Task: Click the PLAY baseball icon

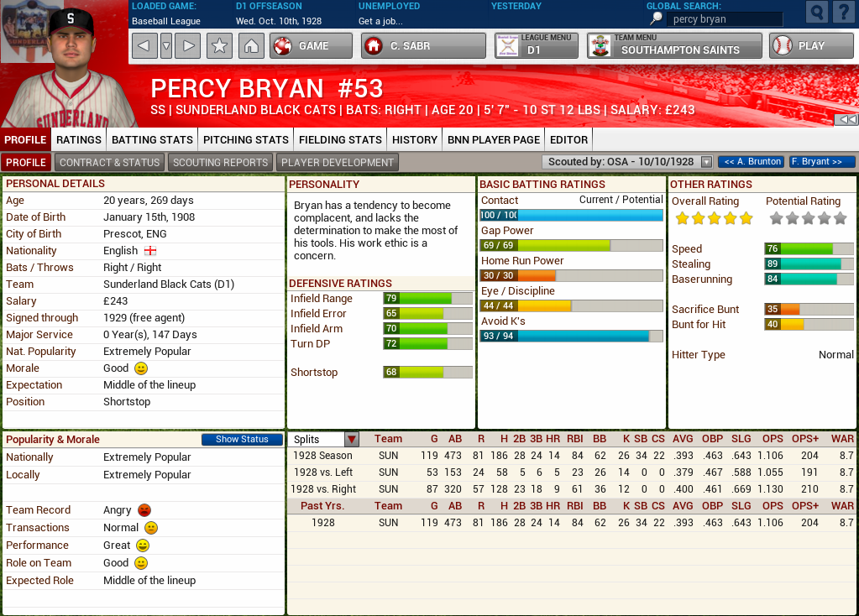Action: (784, 46)
